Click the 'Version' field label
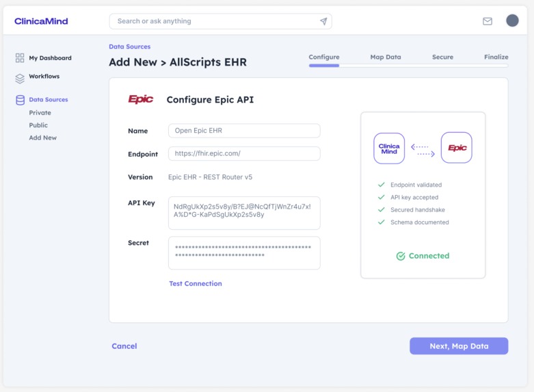The height and width of the screenshot is (392, 534). point(140,177)
